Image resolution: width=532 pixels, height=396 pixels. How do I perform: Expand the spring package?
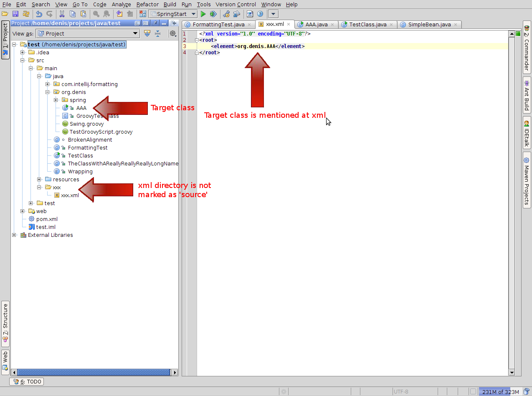pyautogui.click(x=56, y=100)
